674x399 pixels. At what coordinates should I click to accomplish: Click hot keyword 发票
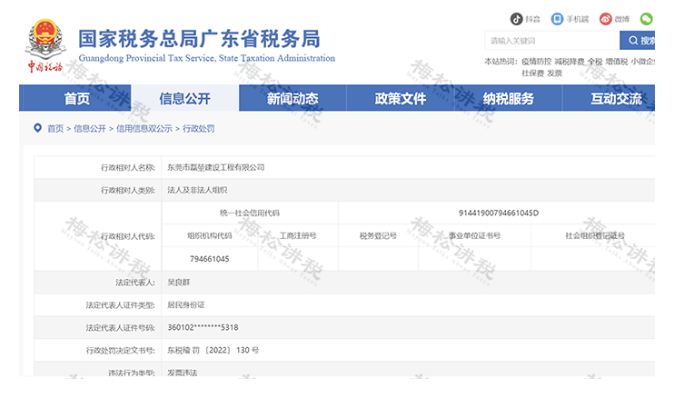pyautogui.click(x=555, y=73)
